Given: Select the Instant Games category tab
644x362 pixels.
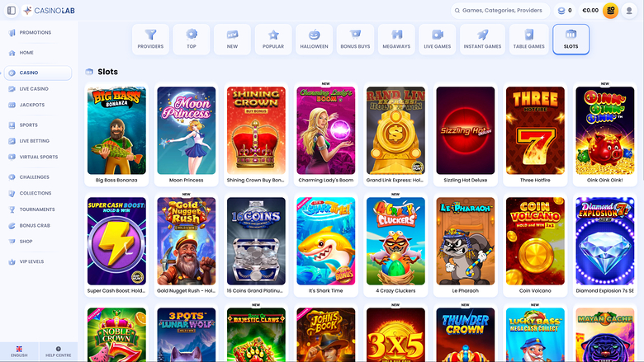Looking at the screenshot, I should click(x=481, y=39).
